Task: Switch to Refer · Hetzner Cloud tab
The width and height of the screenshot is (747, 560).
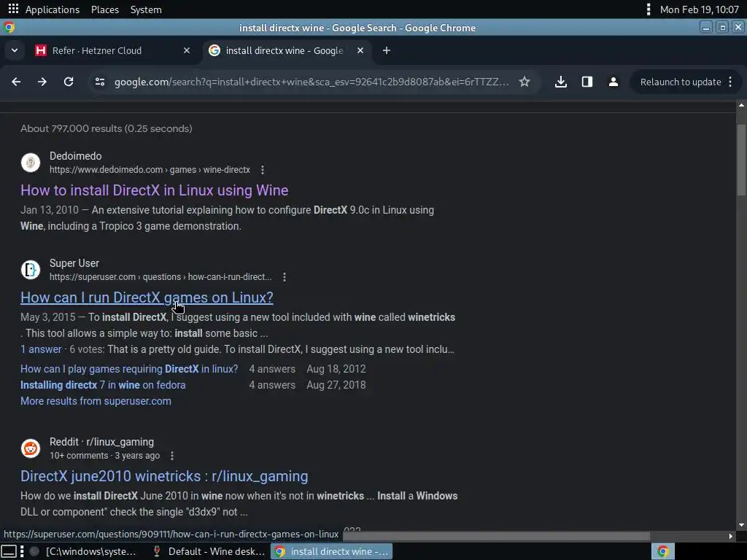Action: coord(111,50)
